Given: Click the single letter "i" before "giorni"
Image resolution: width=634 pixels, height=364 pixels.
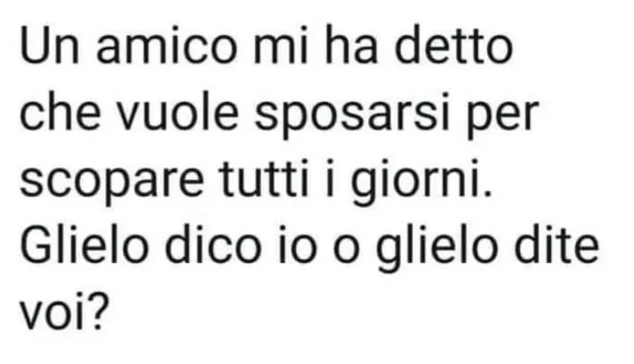Looking at the screenshot, I should click(x=330, y=180).
